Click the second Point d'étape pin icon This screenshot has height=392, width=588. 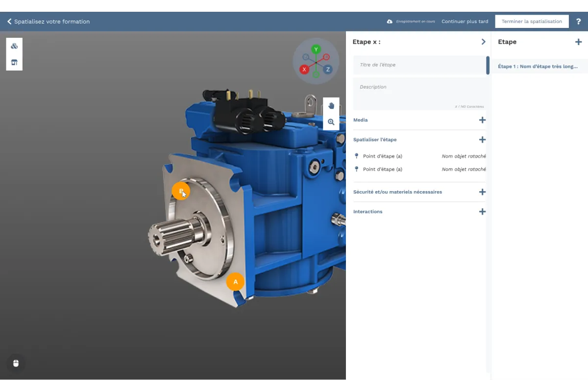[357, 169]
